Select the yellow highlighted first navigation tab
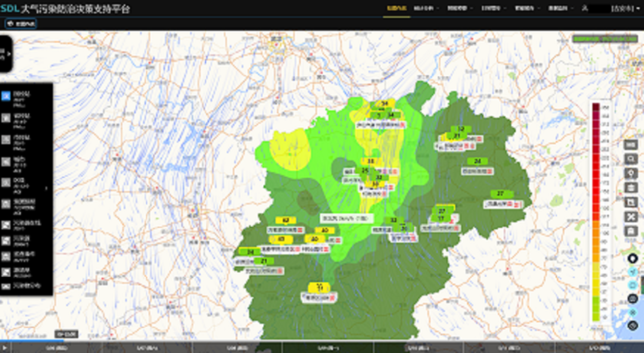Viewport: 644px width, 353px height. point(396,8)
